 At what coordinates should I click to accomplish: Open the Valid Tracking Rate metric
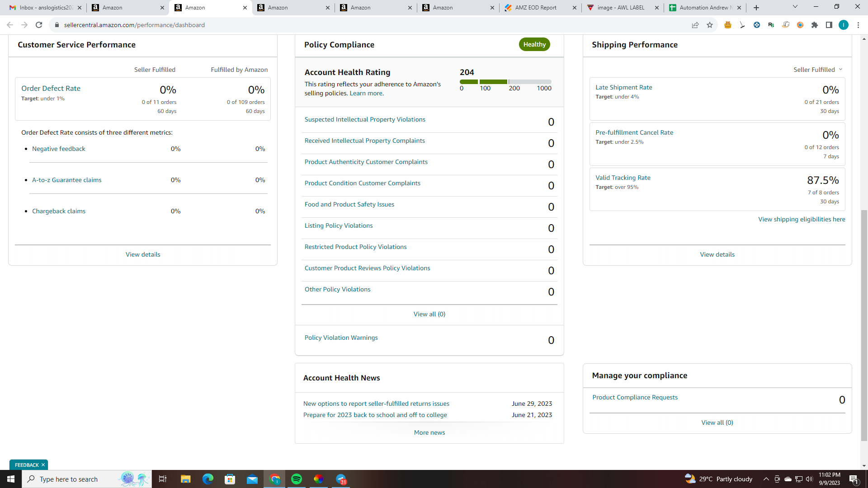pos(623,178)
